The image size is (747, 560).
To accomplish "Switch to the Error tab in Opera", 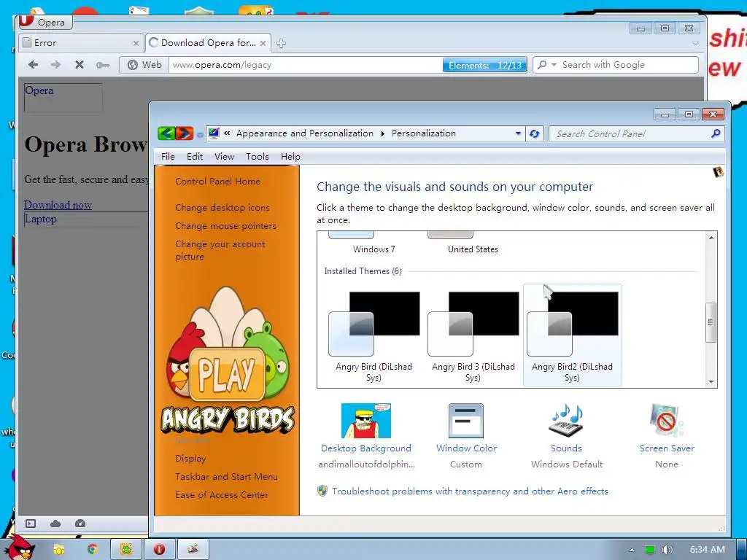I will (81, 43).
